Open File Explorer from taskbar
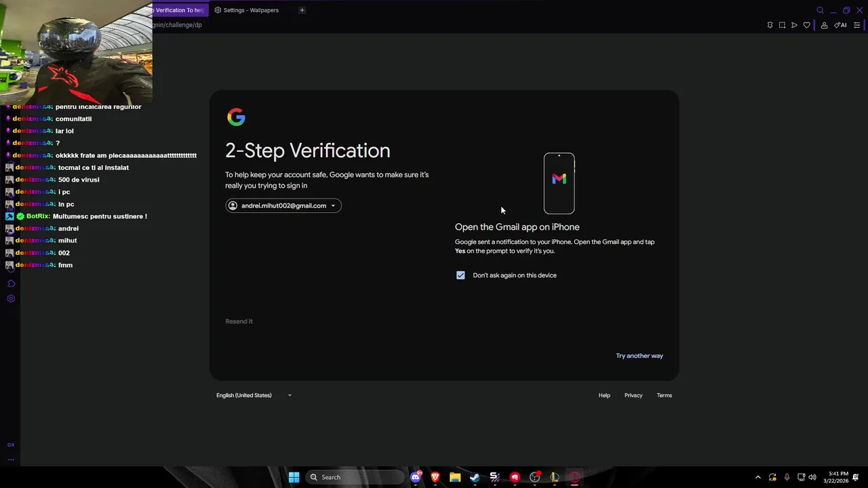Screen dimensions: 868x488 455,477
